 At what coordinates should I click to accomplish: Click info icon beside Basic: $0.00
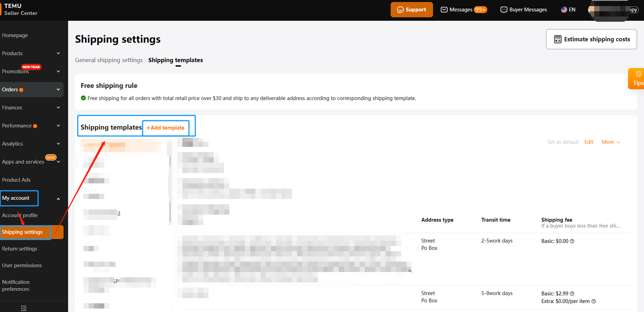click(x=572, y=241)
